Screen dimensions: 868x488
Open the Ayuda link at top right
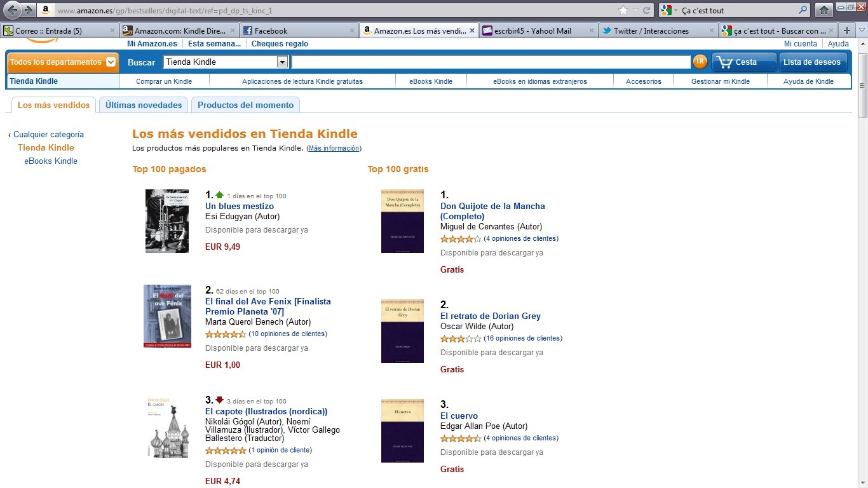coord(838,44)
